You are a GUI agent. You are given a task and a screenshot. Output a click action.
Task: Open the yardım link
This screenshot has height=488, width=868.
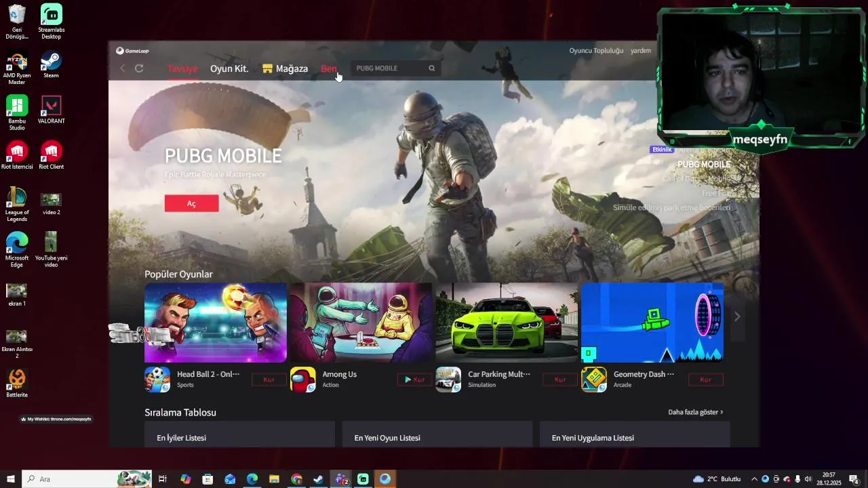click(641, 51)
